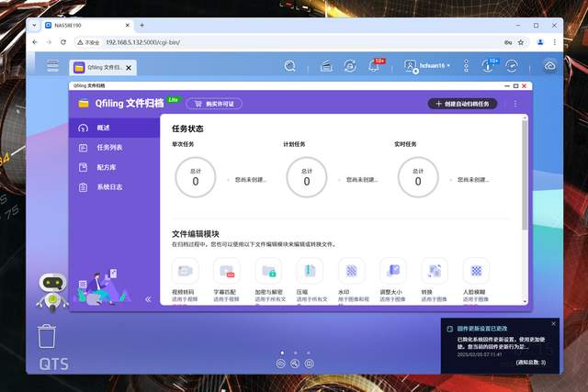Close the Qfiling taskbar tab
This screenshot has width=588, height=392.
(129, 68)
